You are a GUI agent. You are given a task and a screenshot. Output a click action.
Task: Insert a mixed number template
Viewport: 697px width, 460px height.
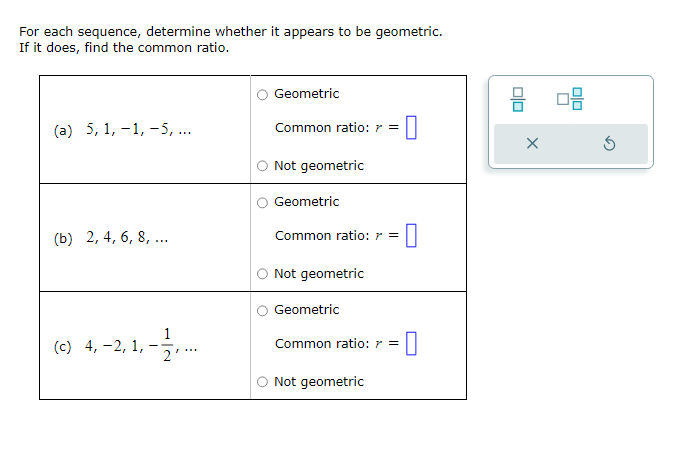[569, 99]
